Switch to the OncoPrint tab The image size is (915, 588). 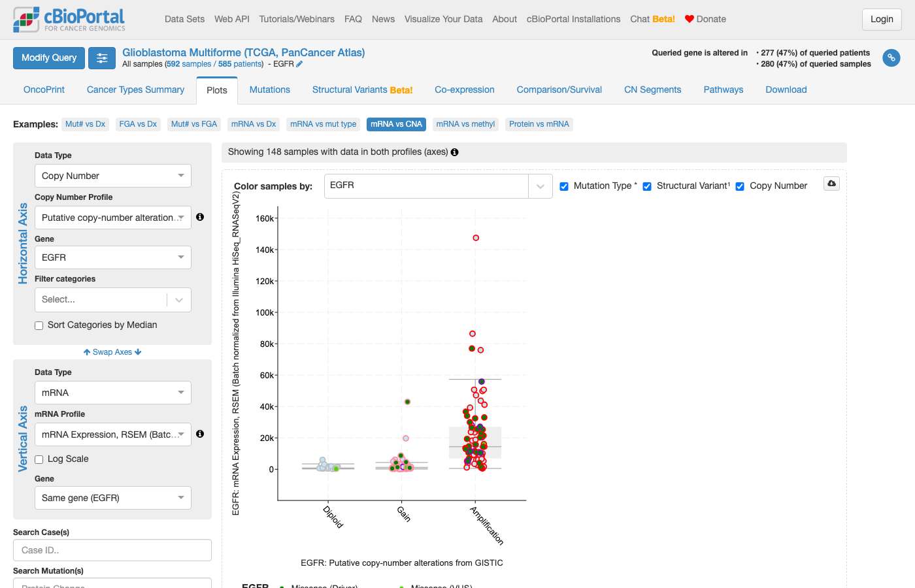pyautogui.click(x=44, y=90)
